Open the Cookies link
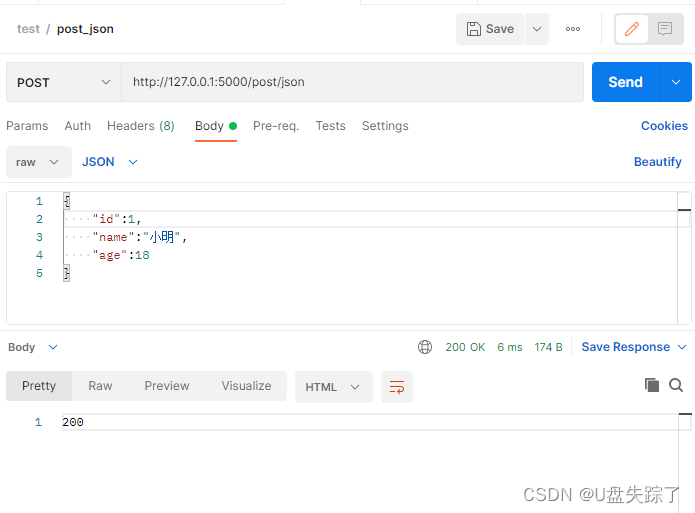 point(664,126)
